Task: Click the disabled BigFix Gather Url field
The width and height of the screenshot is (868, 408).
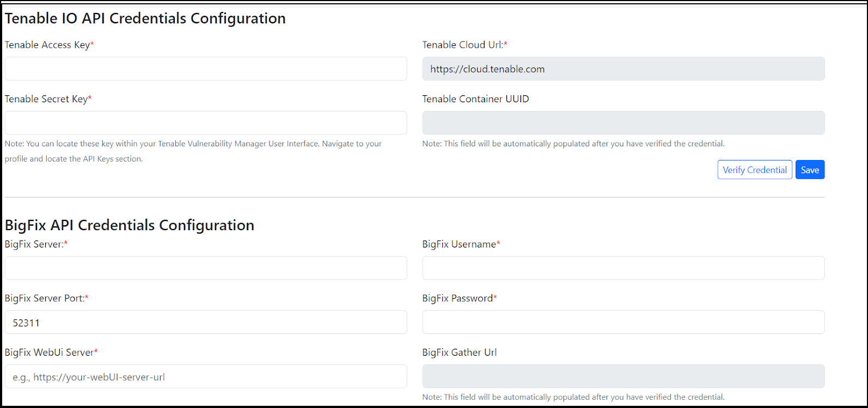Action: [623, 376]
